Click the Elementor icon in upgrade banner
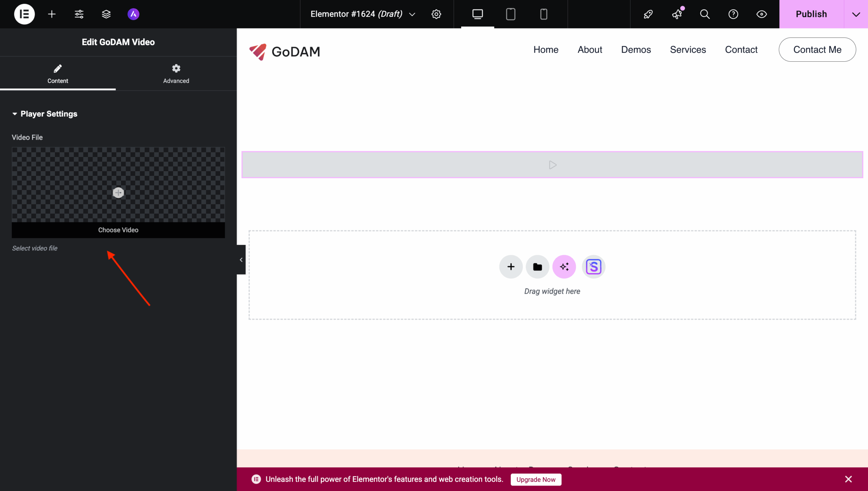 point(256,479)
